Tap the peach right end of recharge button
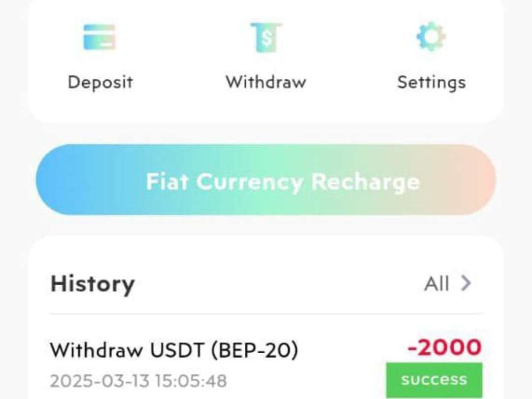This screenshot has height=399, width=532. [x=475, y=179]
